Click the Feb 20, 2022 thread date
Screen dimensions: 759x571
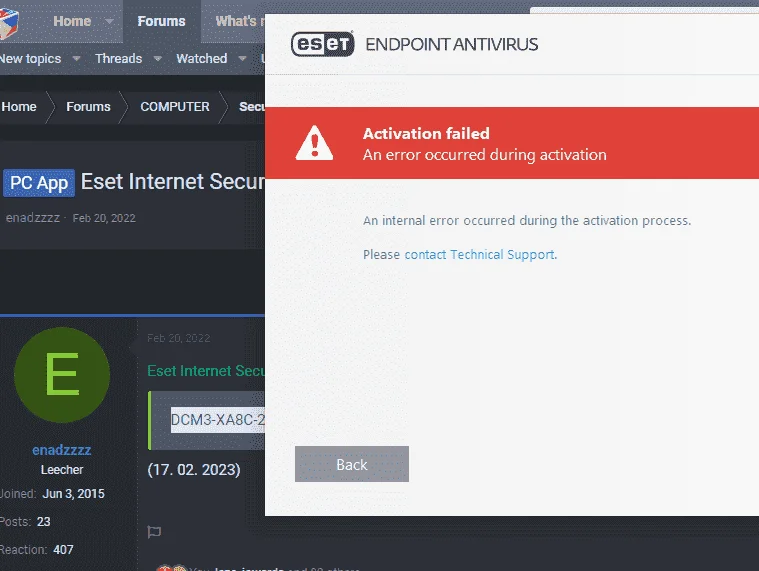point(104,218)
